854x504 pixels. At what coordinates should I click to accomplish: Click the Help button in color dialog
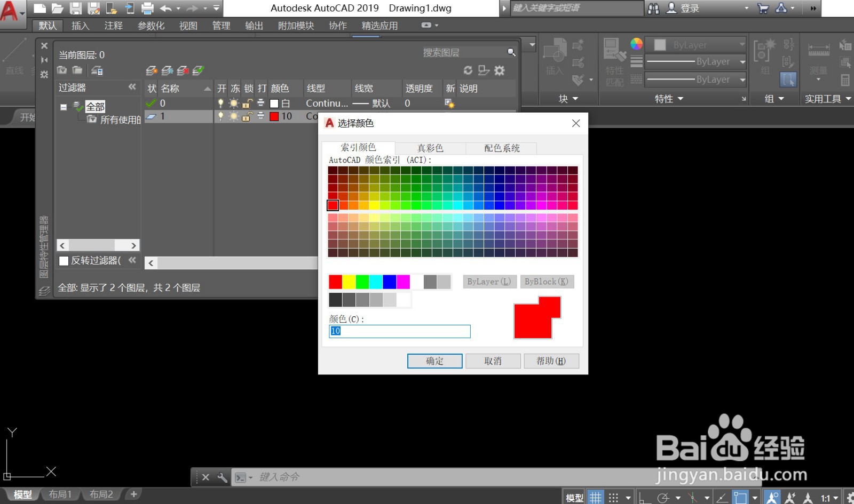pos(551,361)
